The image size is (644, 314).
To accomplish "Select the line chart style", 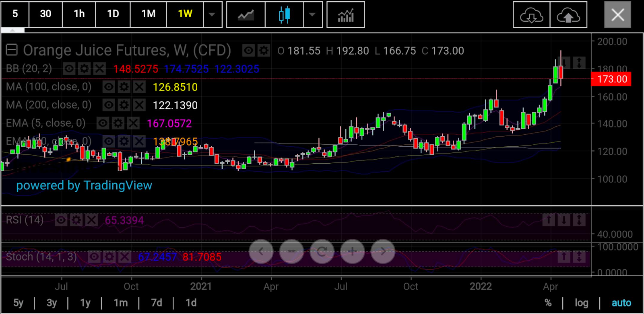I will (x=246, y=14).
